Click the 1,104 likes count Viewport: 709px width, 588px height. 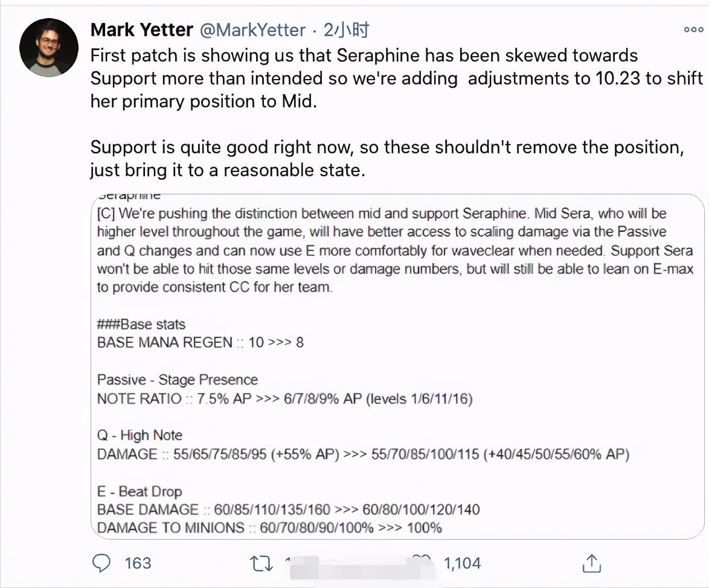pos(462,563)
